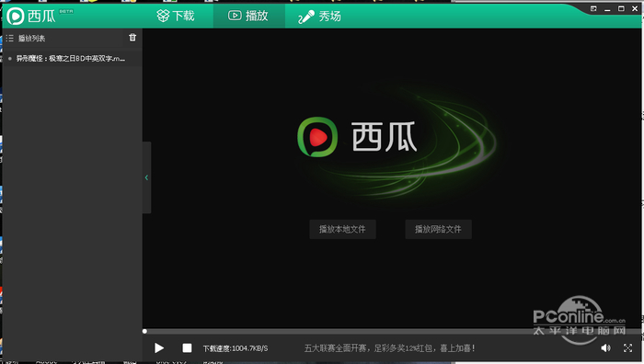Click the 播放本地文件 button
The image size is (644, 364).
(x=342, y=229)
